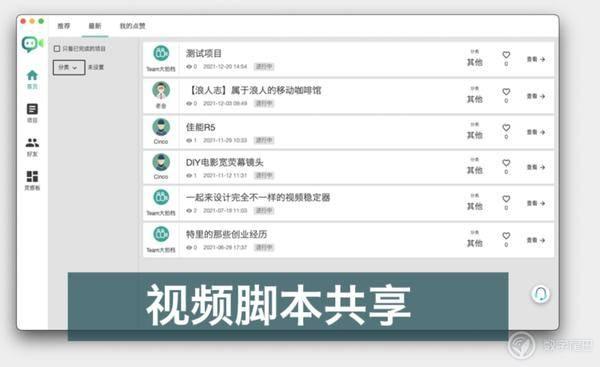Click Cinco avatar on 佳能R5 row
Image resolution: width=600 pixels, height=367 pixels.
point(161,127)
